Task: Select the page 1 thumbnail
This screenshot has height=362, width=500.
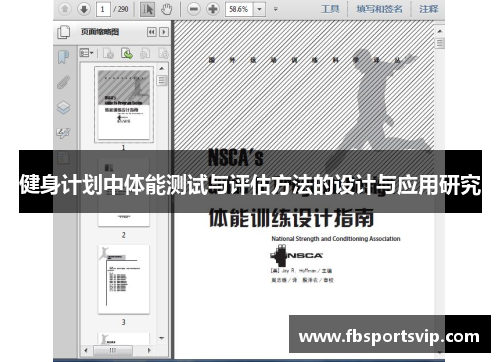Action: 124,104
